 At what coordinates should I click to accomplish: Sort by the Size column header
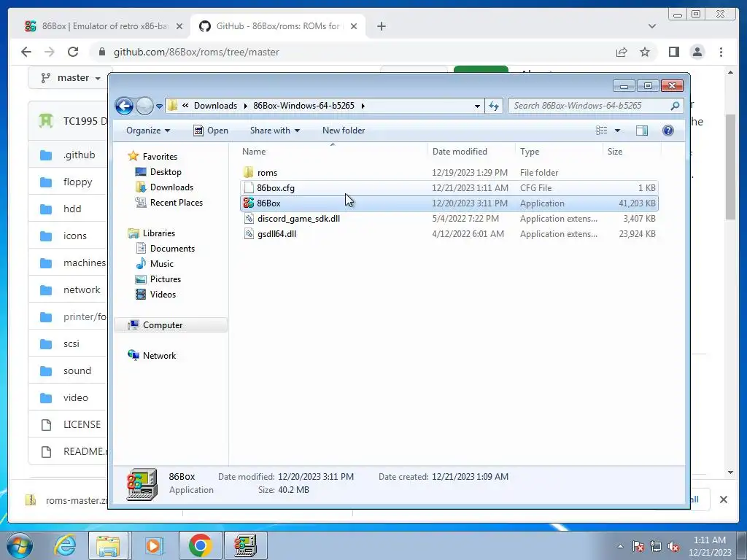tap(632, 152)
